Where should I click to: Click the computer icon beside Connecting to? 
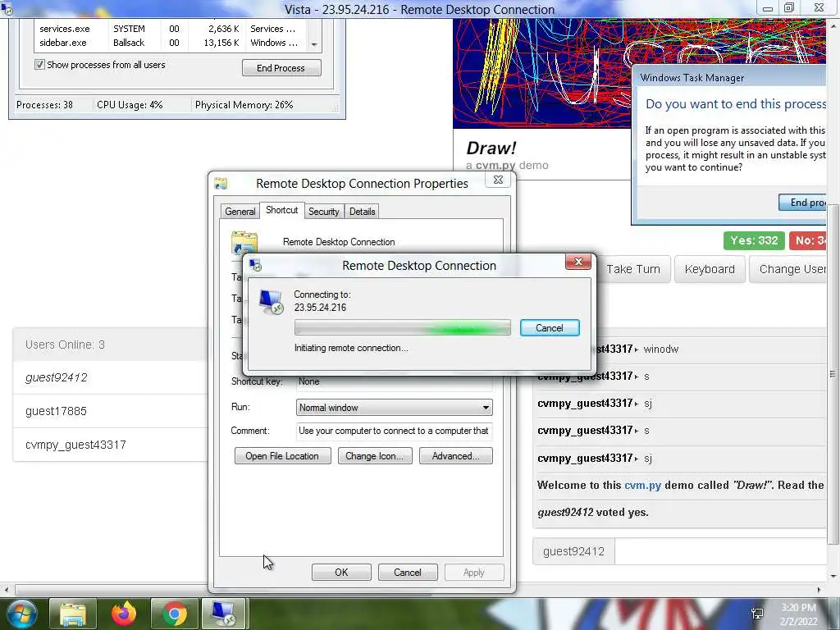[x=271, y=302]
